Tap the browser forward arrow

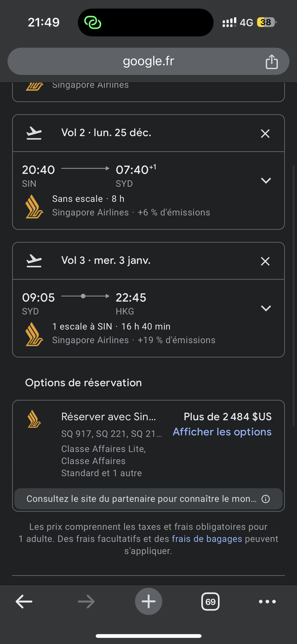click(x=86, y=602)
